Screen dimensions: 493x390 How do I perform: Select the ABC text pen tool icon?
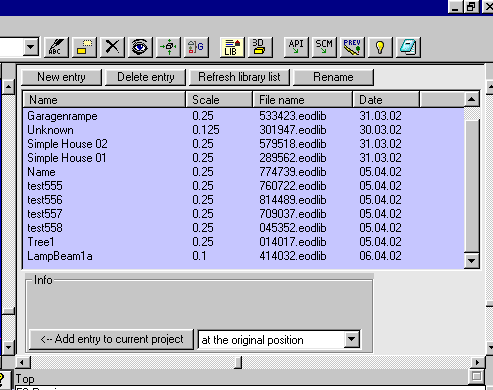[x=56, y=47]
